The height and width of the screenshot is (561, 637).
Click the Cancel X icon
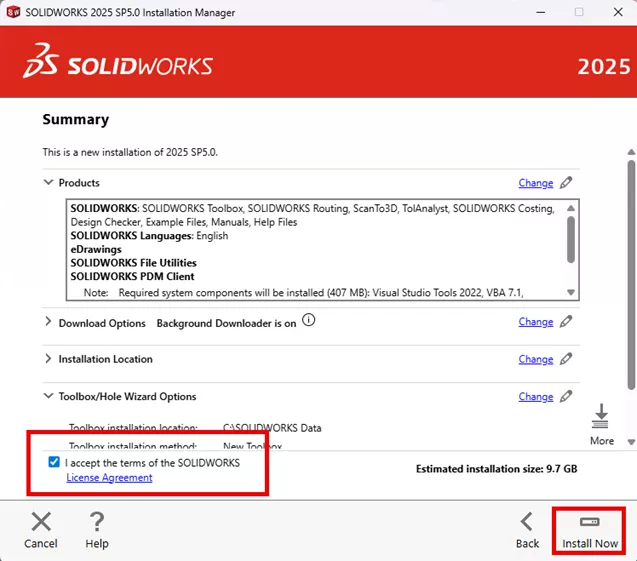pyautogui.click(x=41, y=521)
